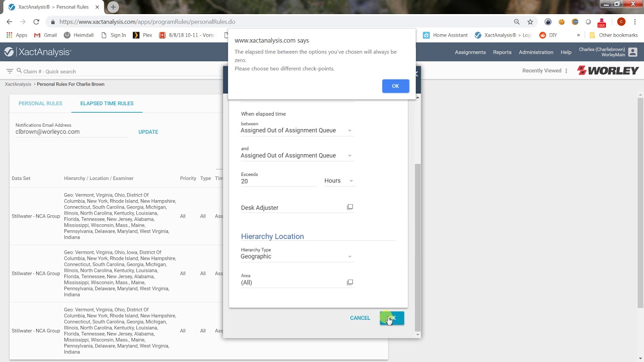Open the Apps bookmarks shortcut
This screenshot has width=644, height=362.
coord(17,35)
